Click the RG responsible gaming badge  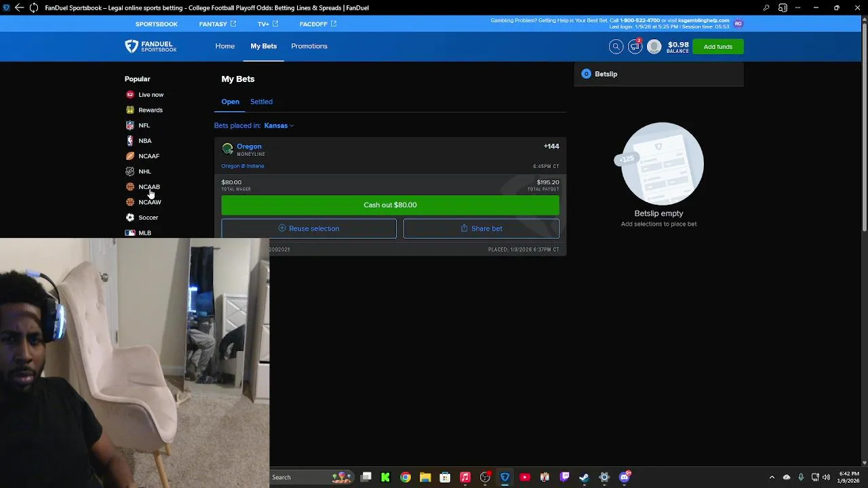[x=738, y=24]
